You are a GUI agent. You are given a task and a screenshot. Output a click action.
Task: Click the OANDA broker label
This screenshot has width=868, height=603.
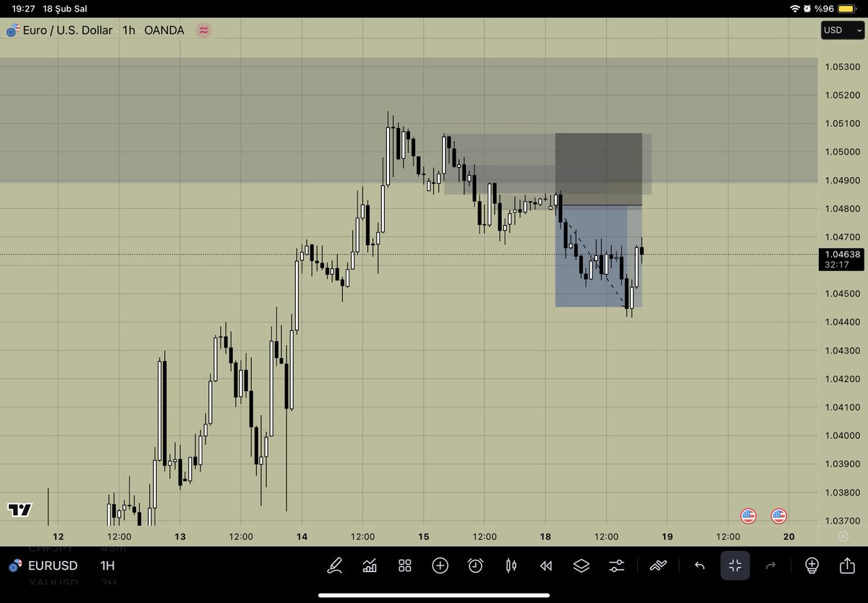pyautogui.click(x=165, y=30)
